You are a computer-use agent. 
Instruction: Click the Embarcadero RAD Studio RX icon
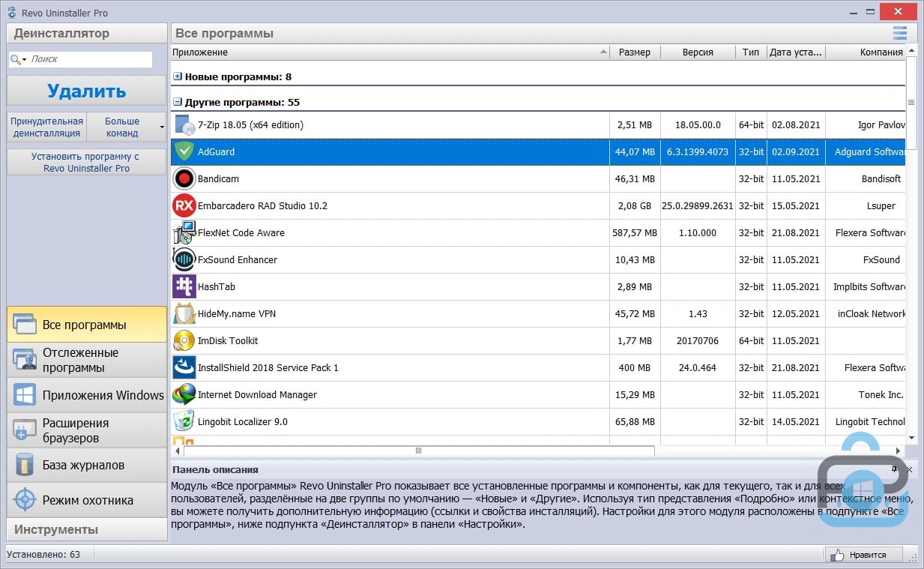(x=184, y=205)
